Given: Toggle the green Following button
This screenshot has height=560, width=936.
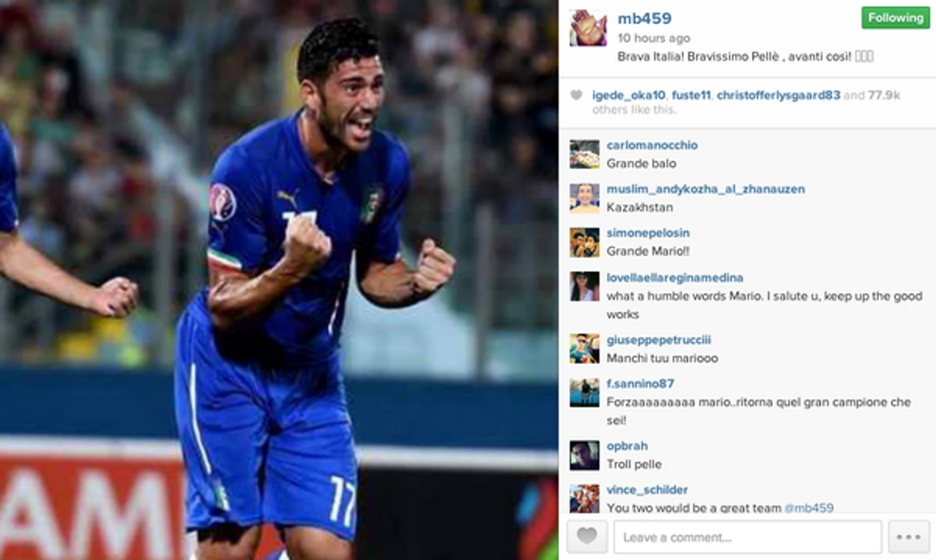Looking at the screenshot, I should tap(896, 18).
